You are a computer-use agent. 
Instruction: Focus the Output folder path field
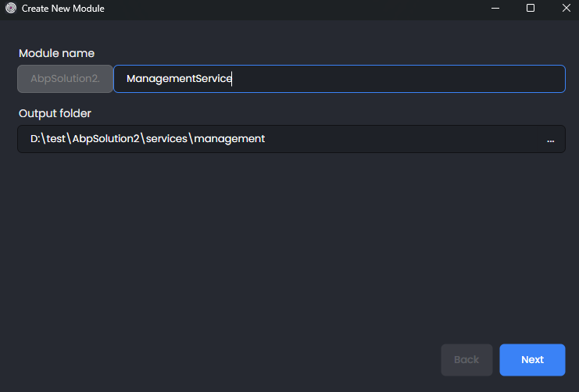[391, 139]
